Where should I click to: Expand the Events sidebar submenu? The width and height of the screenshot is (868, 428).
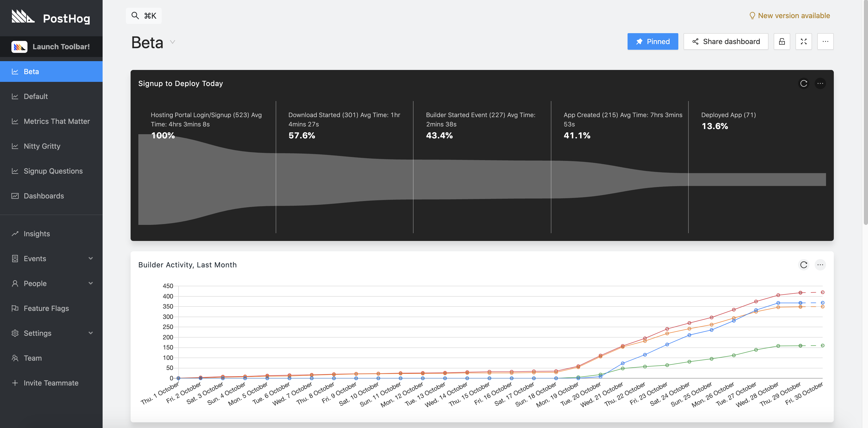[90, 259]
